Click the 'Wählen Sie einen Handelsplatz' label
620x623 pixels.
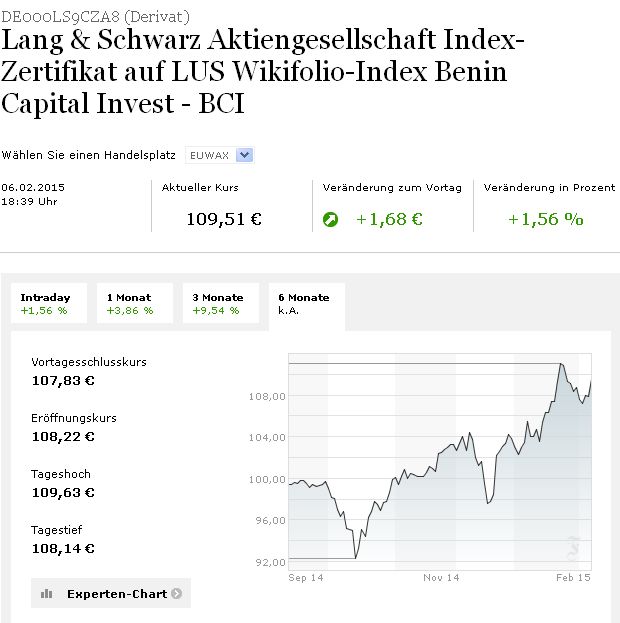[x=90, y=156]
